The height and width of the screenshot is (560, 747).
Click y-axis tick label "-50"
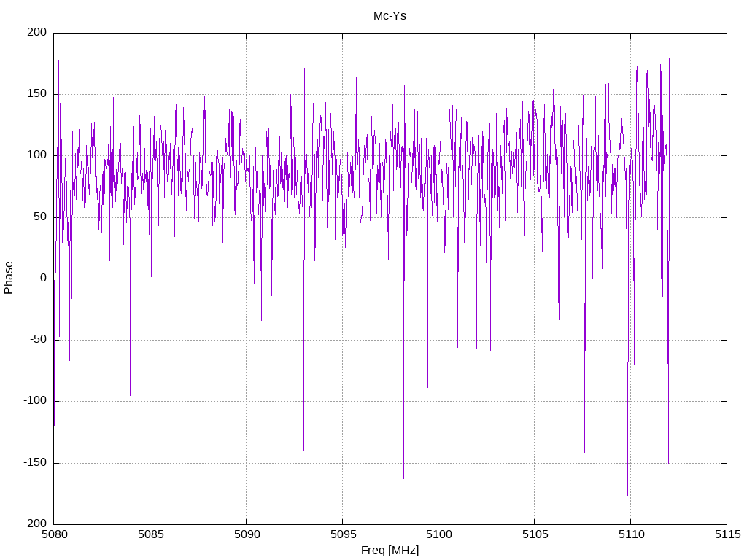point(39,340)
